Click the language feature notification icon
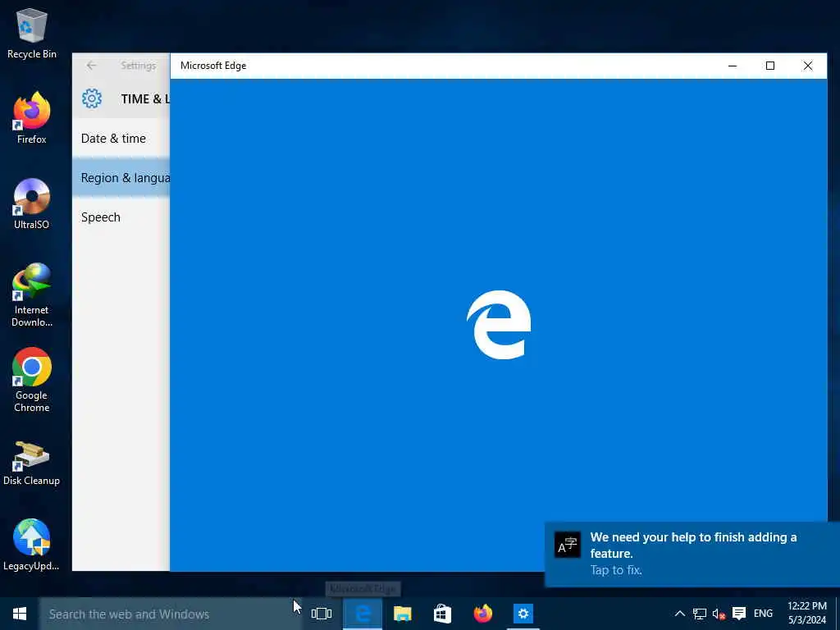840x630 pixels. pos(568,546)
